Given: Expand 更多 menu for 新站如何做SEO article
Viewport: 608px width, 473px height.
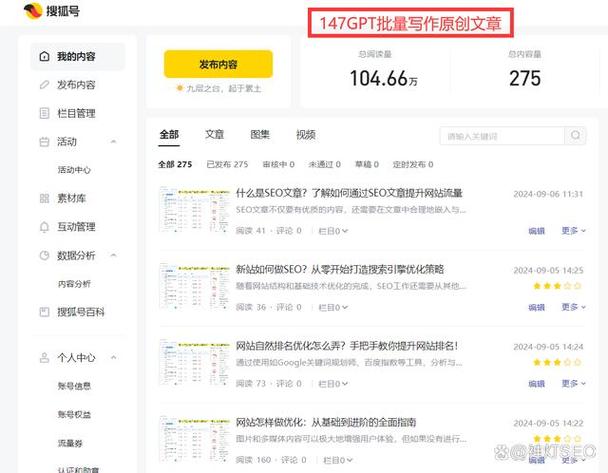Looking at the screenshot, I should pyautogui.click(x=573, y=307).
